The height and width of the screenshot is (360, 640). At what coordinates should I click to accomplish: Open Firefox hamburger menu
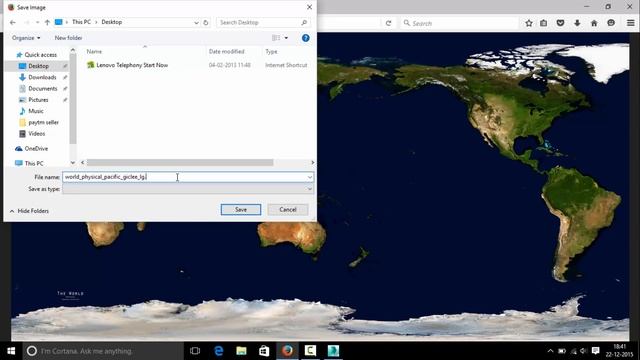[x=631, y=23]
